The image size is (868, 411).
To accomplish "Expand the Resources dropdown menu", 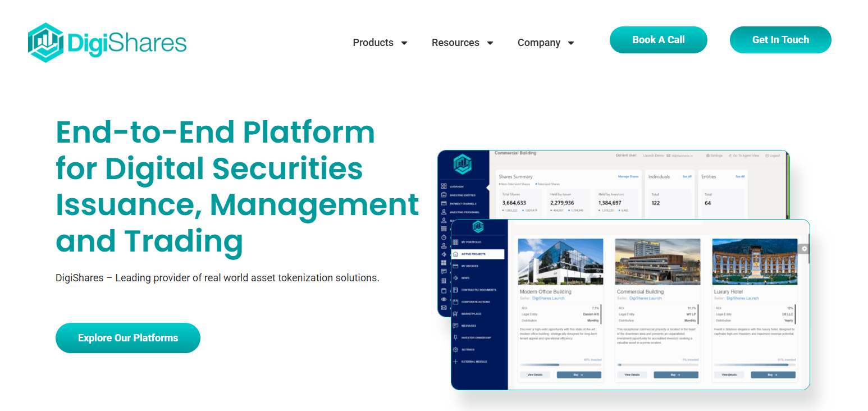I will [463, 43].
